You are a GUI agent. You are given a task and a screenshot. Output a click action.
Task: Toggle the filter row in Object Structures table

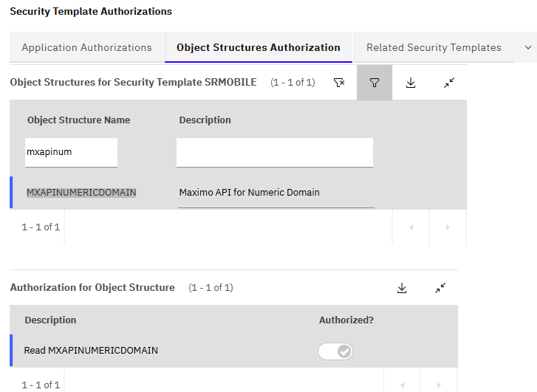pos(374,83)
